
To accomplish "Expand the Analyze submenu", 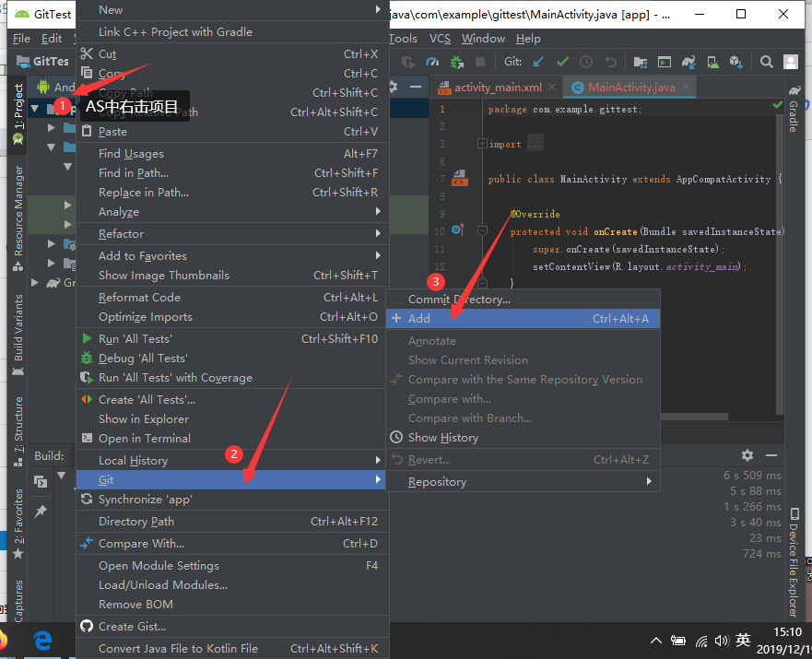I will [231, 212].
